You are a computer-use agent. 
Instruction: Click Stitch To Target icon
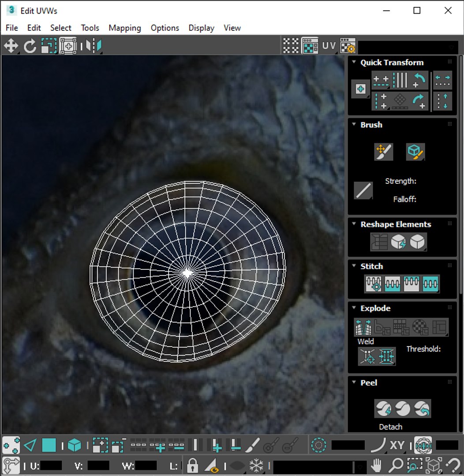point(374,284)
